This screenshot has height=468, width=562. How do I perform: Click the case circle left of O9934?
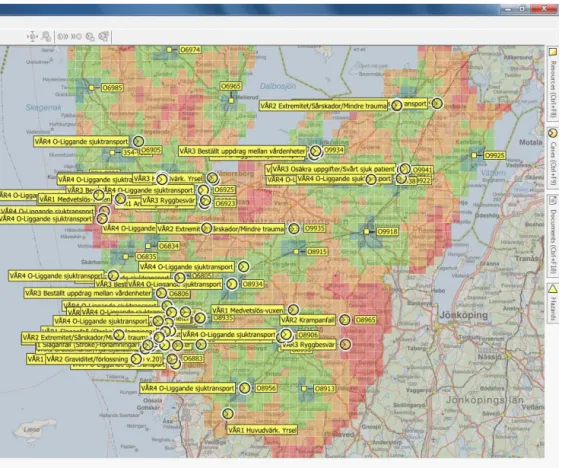[x=315, y=151]
